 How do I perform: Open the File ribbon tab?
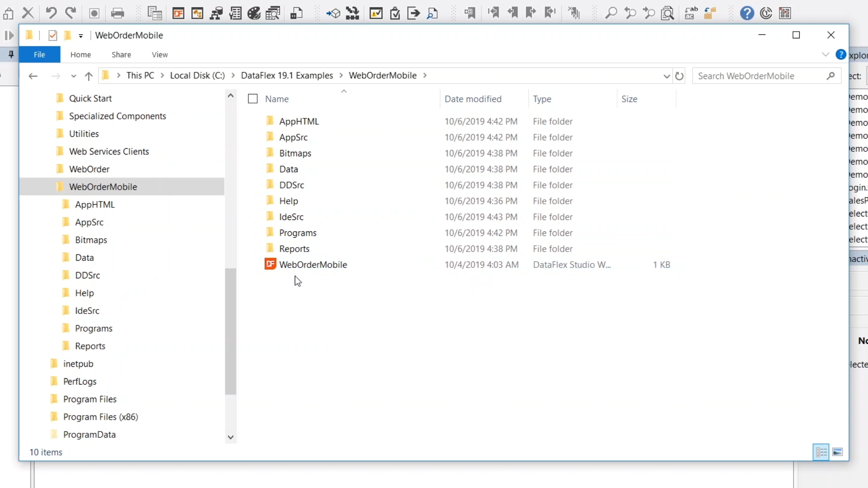point(39,55)
